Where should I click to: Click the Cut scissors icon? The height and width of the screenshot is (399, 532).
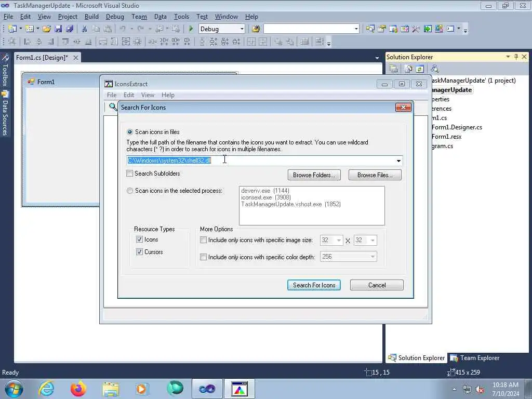(x=85, y=29)
